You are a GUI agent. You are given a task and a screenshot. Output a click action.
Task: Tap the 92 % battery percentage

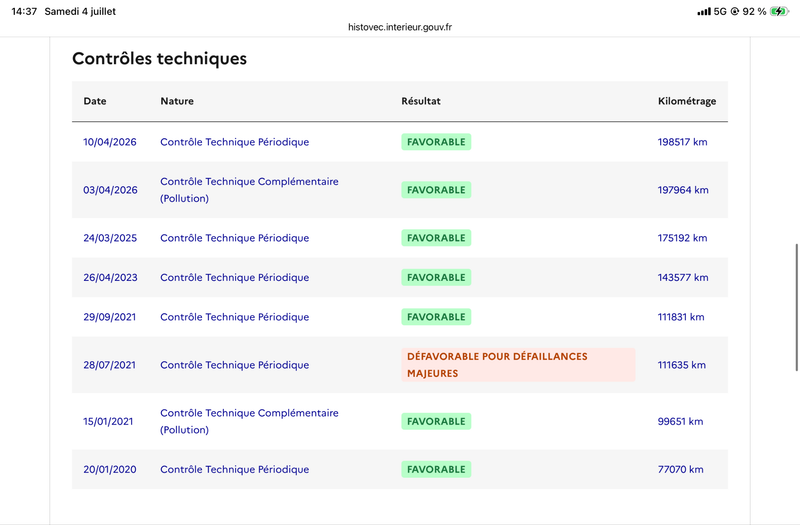(x=755, y=11)
